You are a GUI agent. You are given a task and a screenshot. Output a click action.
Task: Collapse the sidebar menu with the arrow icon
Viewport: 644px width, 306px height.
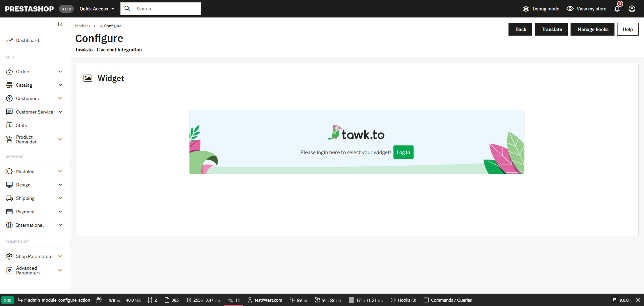60,24
